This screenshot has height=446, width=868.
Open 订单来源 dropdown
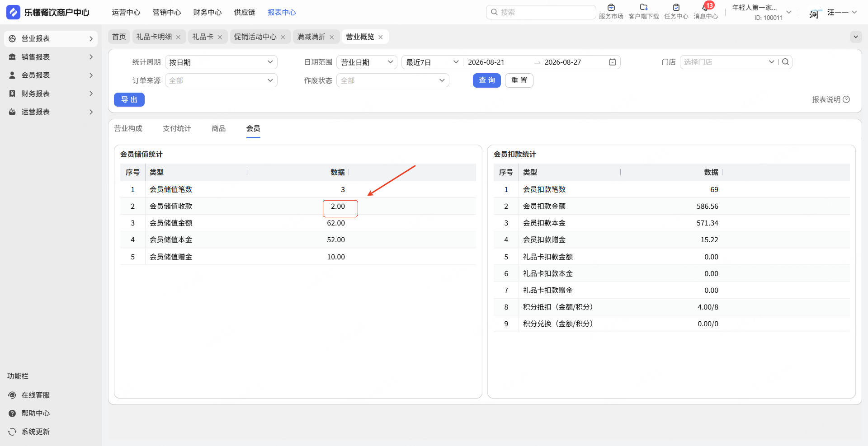(x=221, y=80)
